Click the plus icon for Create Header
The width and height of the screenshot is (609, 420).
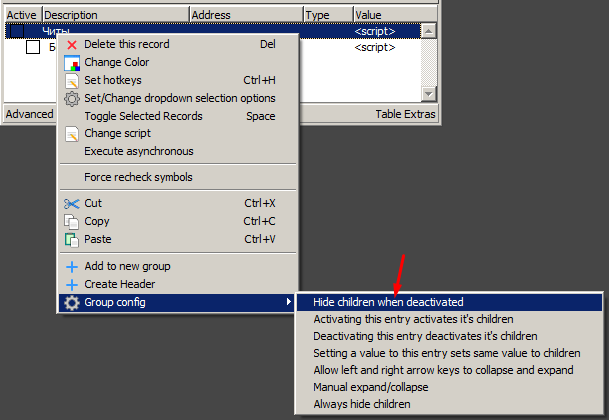[71, 285]
